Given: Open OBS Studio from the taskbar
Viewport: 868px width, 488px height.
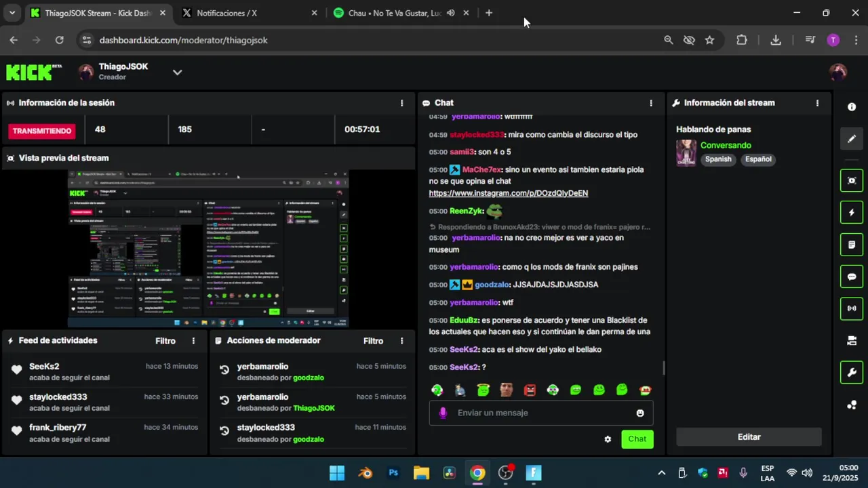Looking at the screenshot, I should (x=506, y=473).
